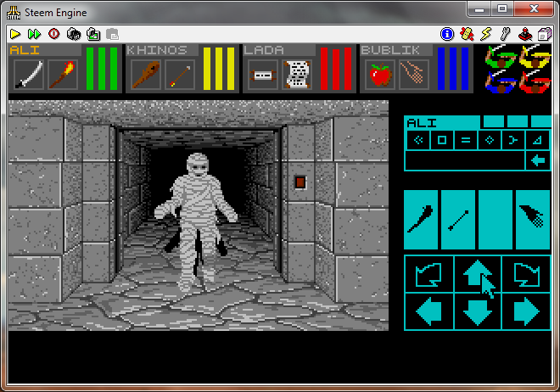The width and height of the screenshot is (560, 392).
Task: Click the red wall switch in corridor
Action: coord(300,182)
